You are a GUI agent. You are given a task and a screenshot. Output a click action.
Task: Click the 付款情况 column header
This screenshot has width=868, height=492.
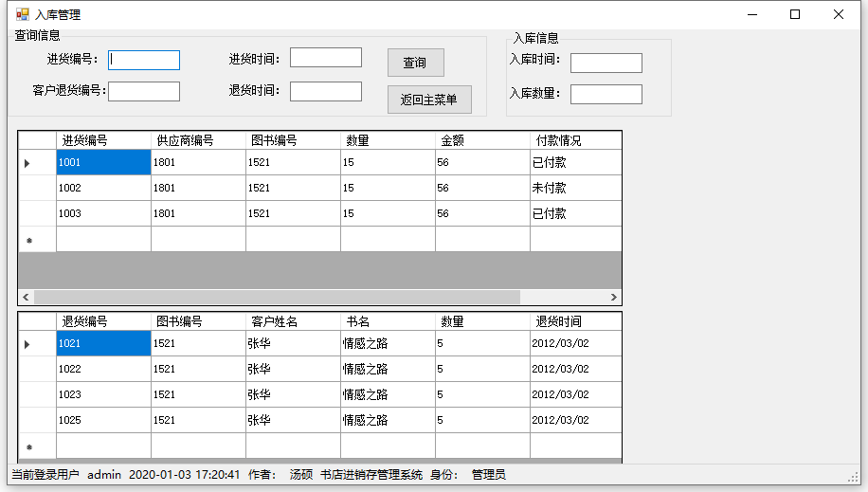576,140
